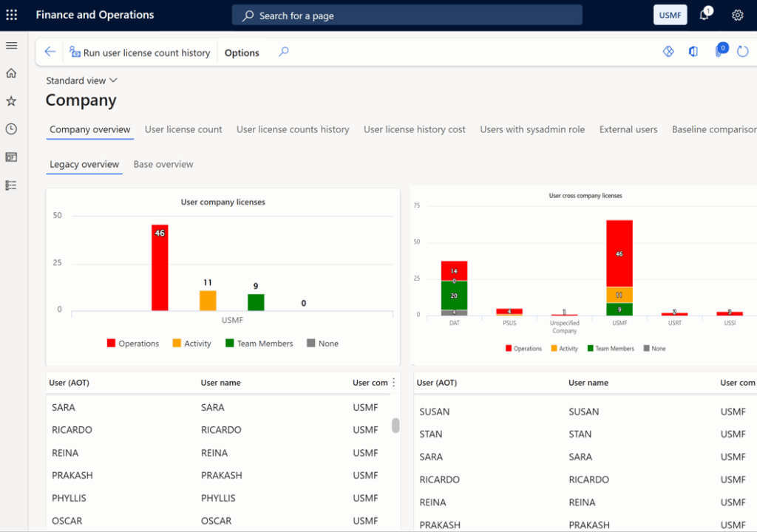757x532 pixels.
Task: Select the Base overview sub-tab
Action: pyautogui.click(x=163, y=164)
